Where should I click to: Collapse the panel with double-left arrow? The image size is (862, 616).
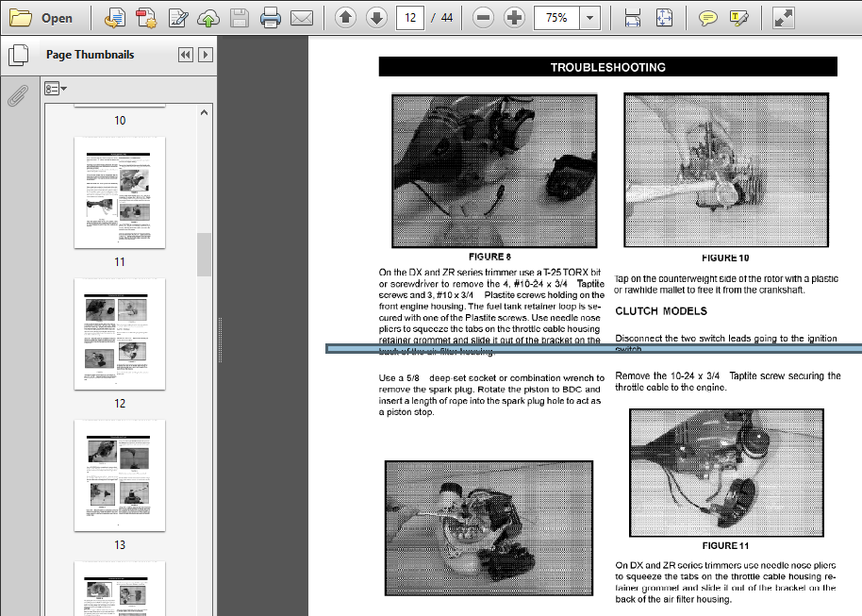(x=186, y=55)
